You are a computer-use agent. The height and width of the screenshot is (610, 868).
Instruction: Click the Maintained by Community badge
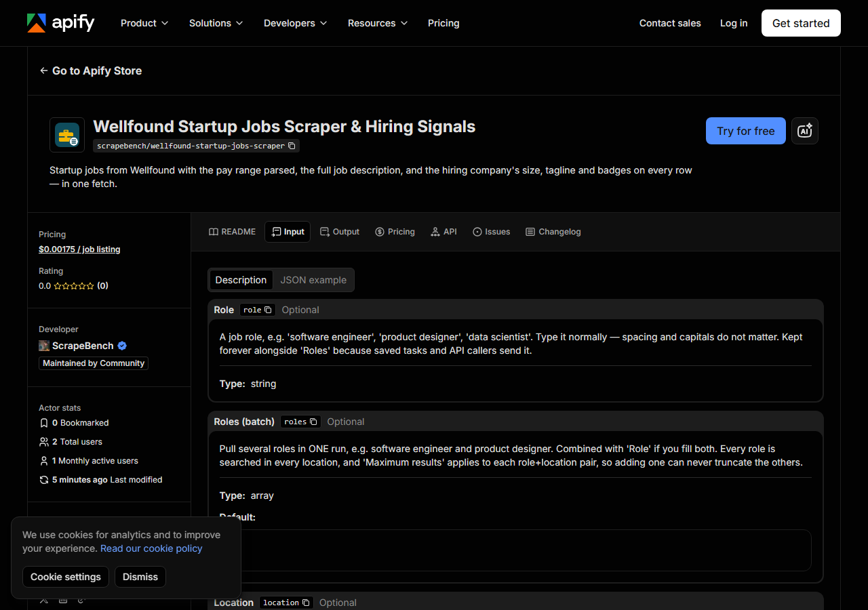pyautogui.click(x=94, y=363)
